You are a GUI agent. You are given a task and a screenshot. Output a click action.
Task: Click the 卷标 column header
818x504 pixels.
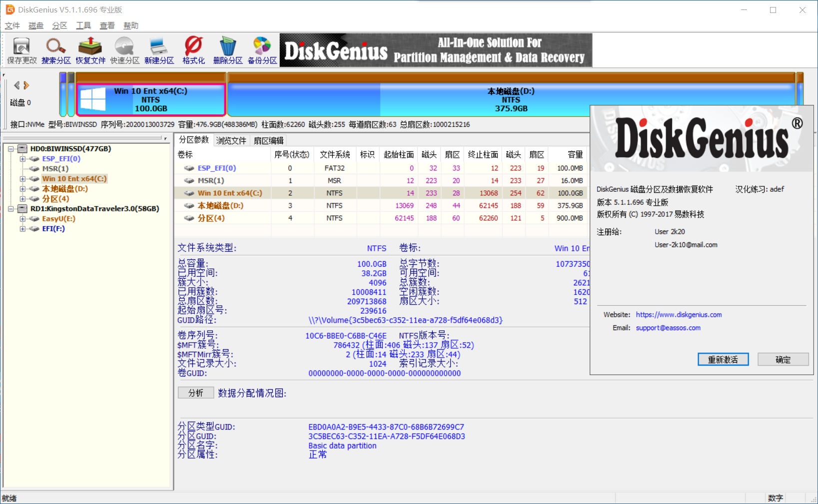pos(222,155)
